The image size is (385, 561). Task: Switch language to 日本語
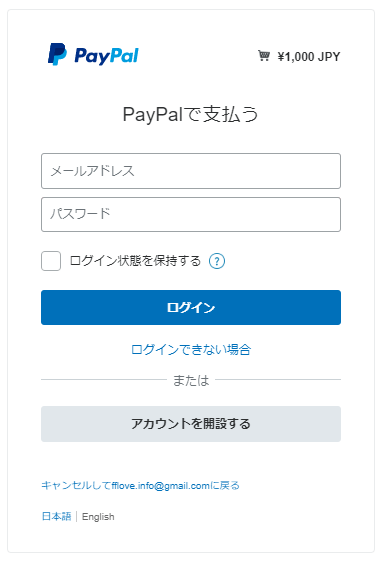point(57,516)
